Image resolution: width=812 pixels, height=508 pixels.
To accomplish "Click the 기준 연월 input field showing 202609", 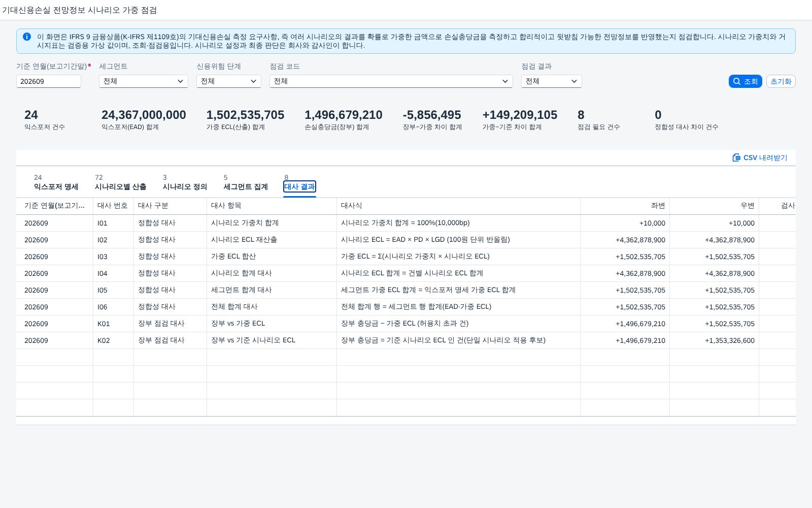I will coord(49,81).
